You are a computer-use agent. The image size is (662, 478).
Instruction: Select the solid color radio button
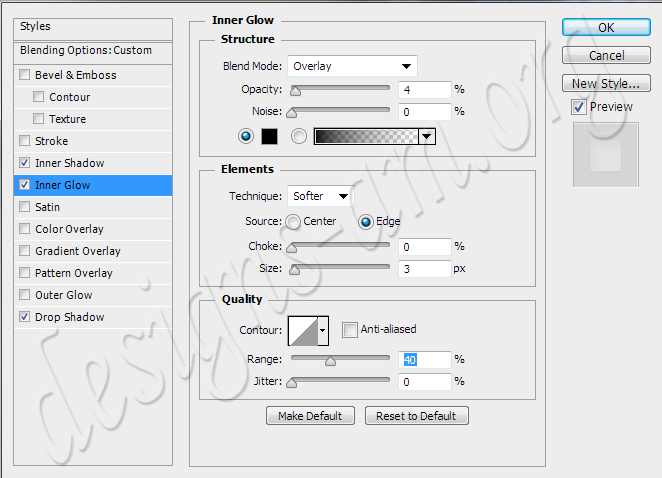pos(246,136)
